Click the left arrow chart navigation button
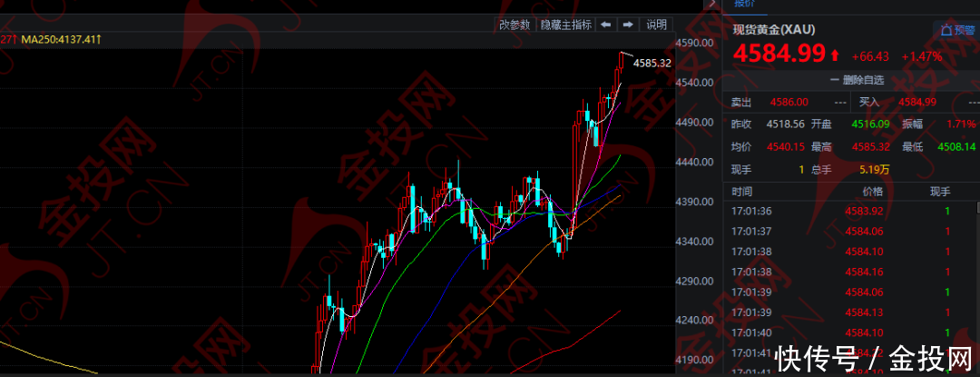Screen dimensions: 980x377 (x=605, y=25)
